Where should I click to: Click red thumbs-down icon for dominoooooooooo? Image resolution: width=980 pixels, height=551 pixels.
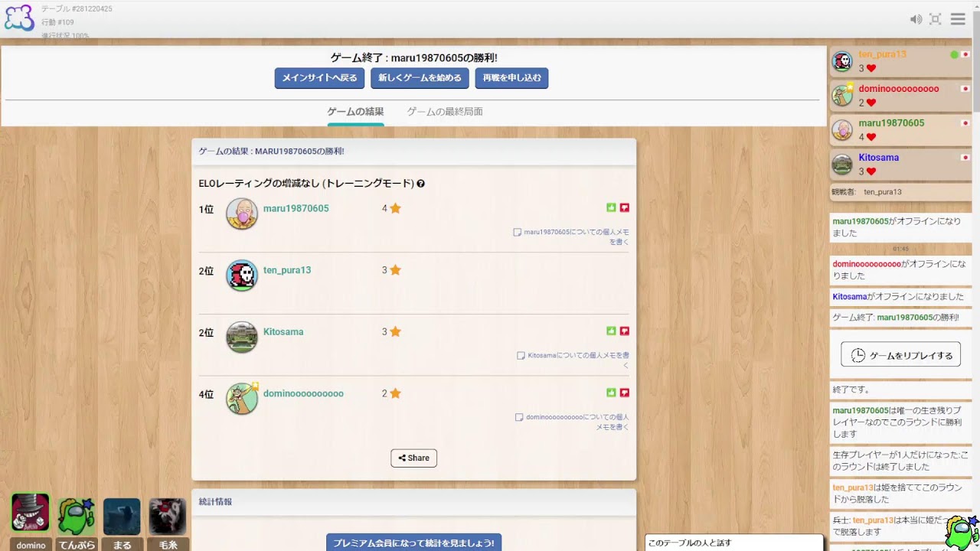point(625,393)
